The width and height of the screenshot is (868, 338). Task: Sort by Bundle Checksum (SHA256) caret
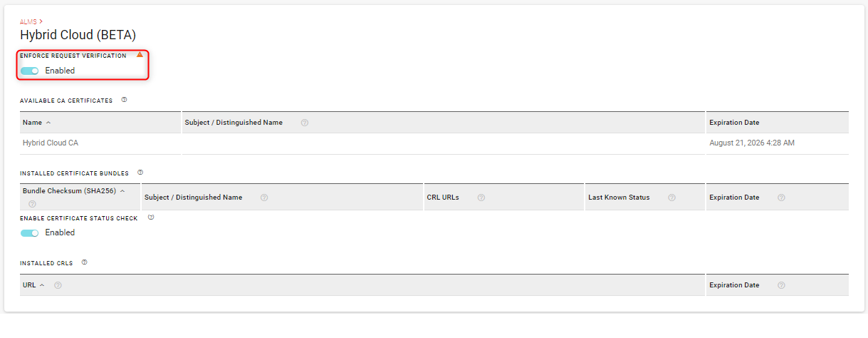[x=122, y=191]
